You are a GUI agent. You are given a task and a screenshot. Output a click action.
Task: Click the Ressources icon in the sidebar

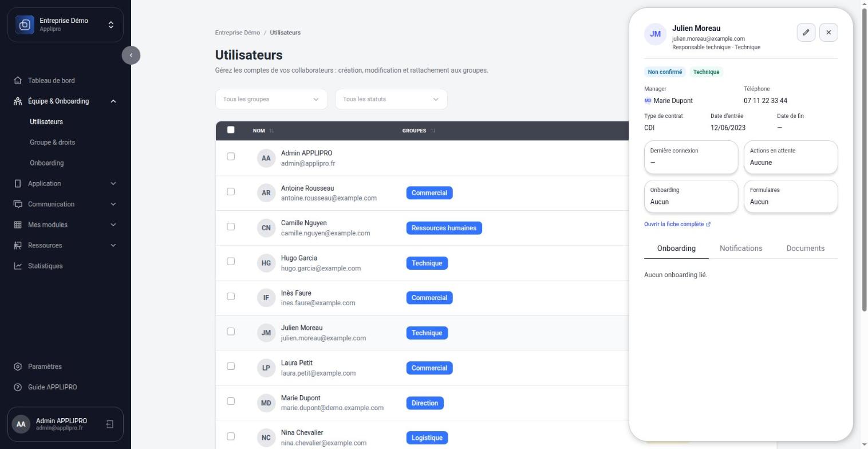tap(18, 246)
